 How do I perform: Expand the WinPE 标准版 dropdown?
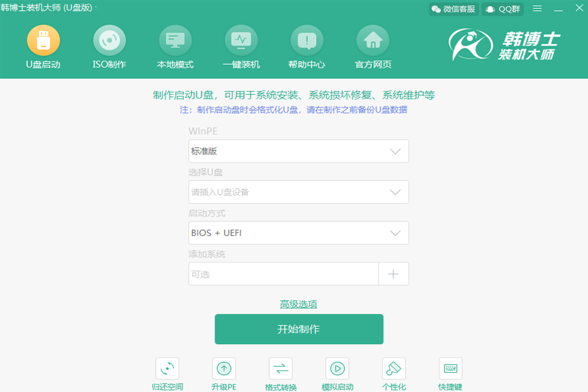point(298,152)
